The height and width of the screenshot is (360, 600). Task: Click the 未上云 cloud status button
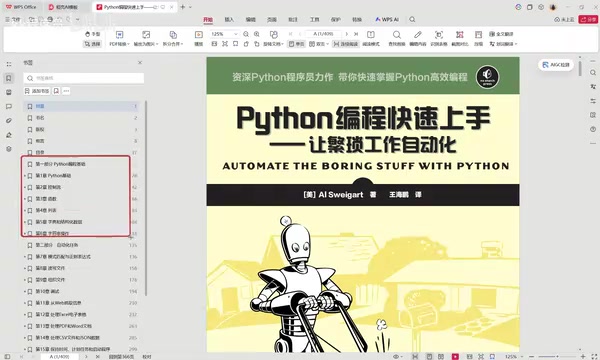564,20
